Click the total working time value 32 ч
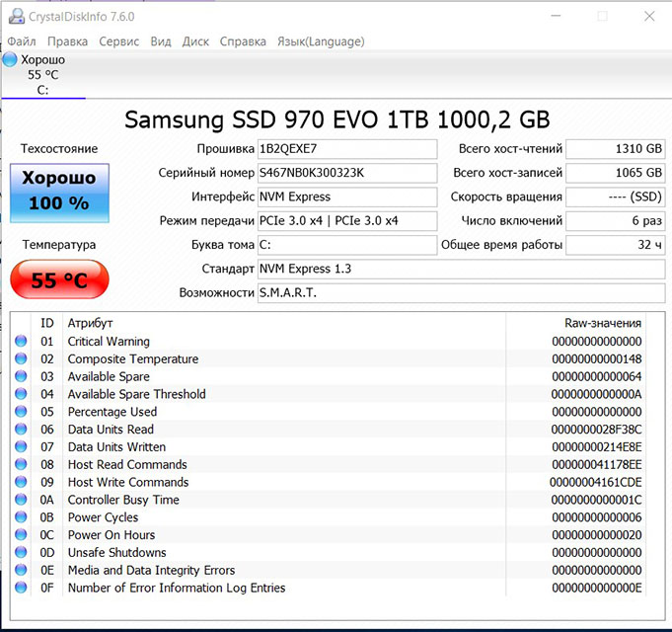The width and height of the screenshot is (672, 632). (x=616, y=245)
